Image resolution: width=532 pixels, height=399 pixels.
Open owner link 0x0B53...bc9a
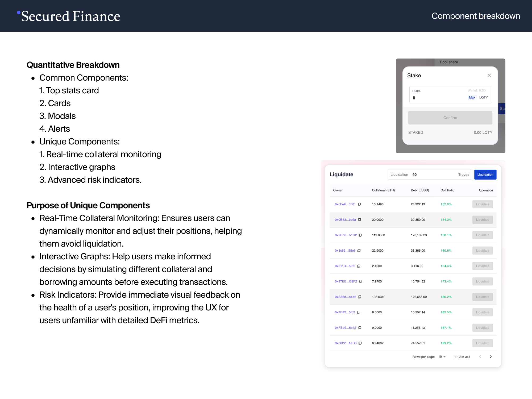[345, 220]
